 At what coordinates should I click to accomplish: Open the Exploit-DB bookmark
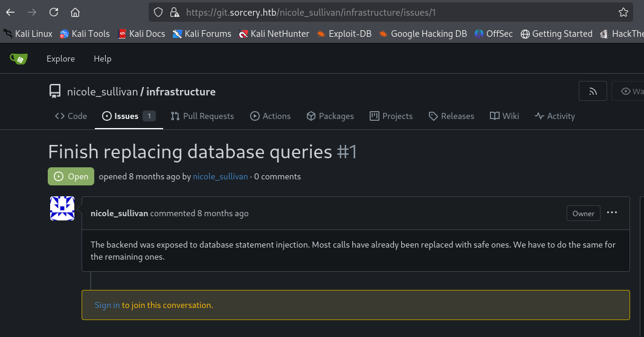344,34
